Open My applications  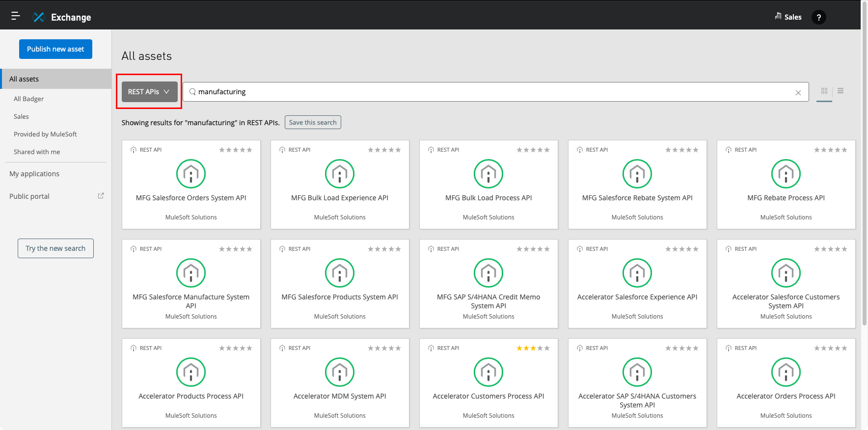tap(34, 174)
